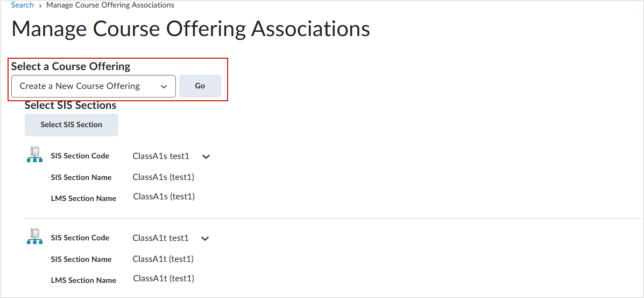644x298 pixels.
Task: Follow the Search breadcrumb link
Action: pyautogui.click(x=23, y=5)
